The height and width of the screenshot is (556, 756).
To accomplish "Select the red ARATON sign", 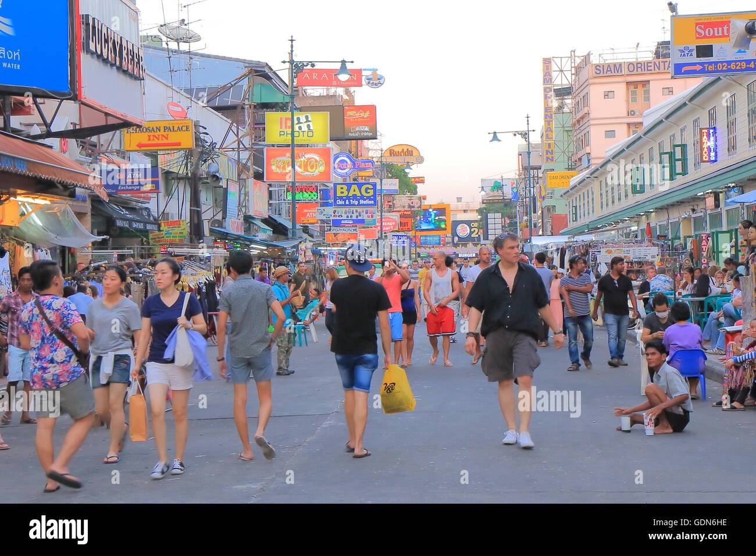I will pyautogui.click(x=329, y=77).
